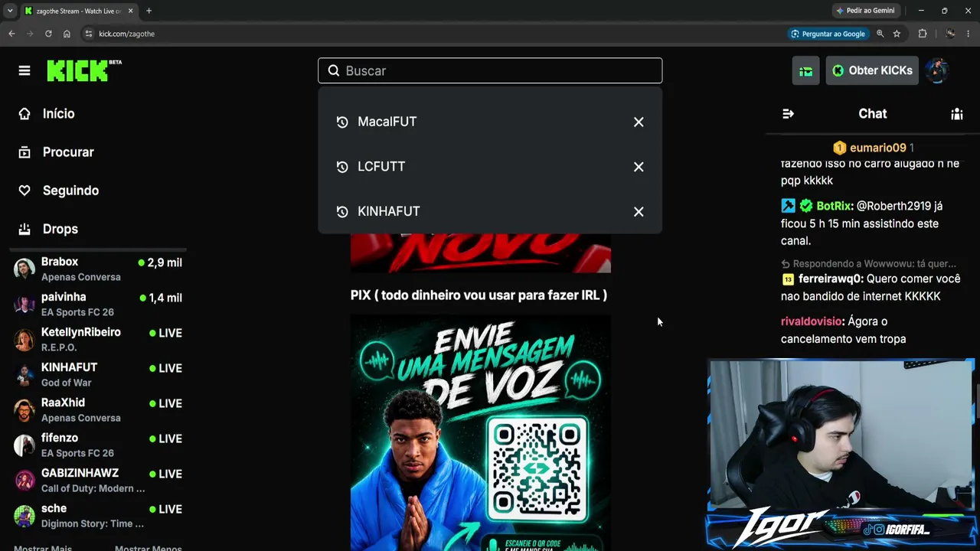The height and width of the screenshot is (551, 980).
Task: Open the RaaXhid channel name link
Action: click(63, 403)
